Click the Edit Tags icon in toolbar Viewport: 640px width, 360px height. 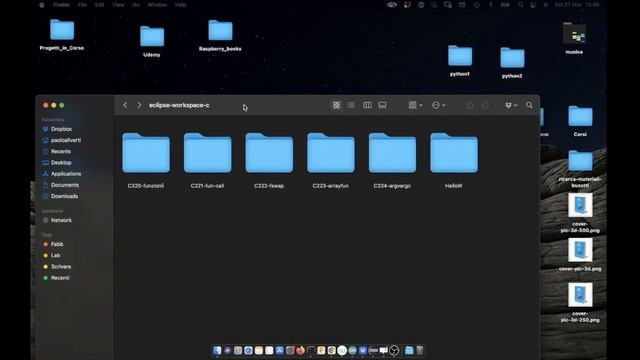click(x=485, y=105)
